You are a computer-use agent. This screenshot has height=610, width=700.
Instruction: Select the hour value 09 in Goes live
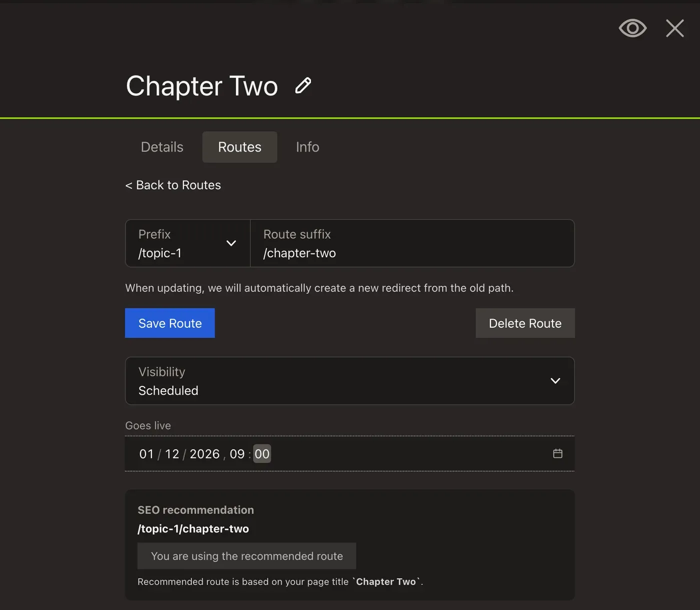237,454
